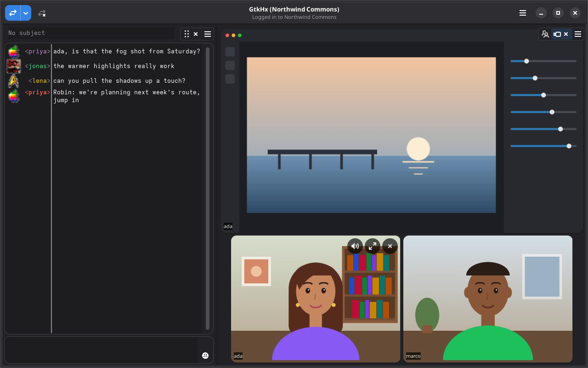Open the main hamburger menu in titlebar
The width and height of the screenshot is (588, 368).
(523, 13)
